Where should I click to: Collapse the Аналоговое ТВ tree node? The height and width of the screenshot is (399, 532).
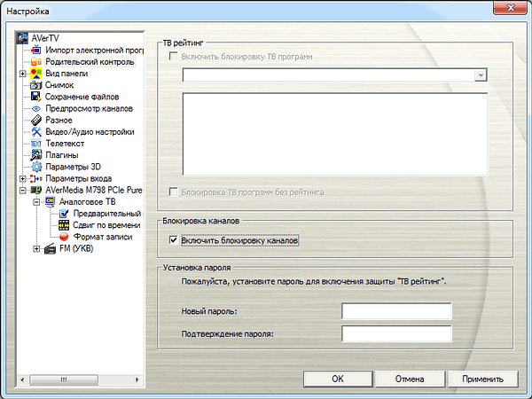tap(36, 202)
